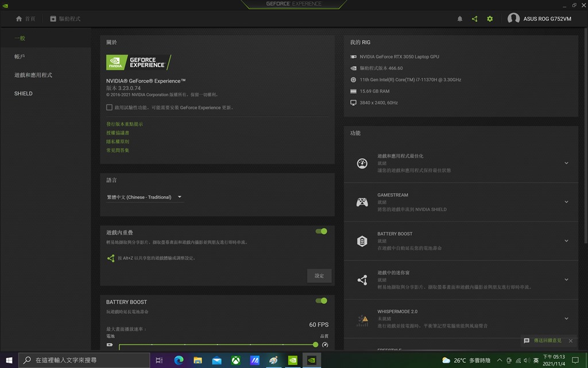
Task: Click the 設定 overlay settings button
Action: point(319,276)
